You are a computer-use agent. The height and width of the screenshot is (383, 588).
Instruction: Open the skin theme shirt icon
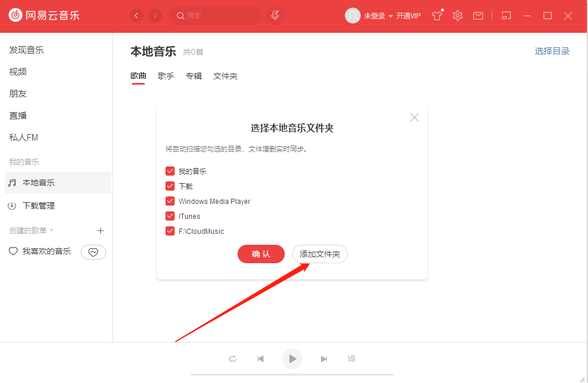(437, 16)
